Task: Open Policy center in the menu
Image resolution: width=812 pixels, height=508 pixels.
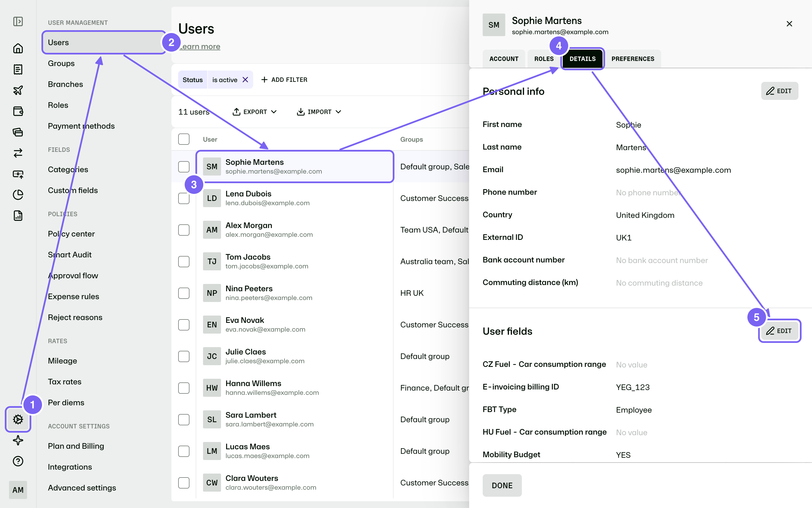Action: pos(71,234)
